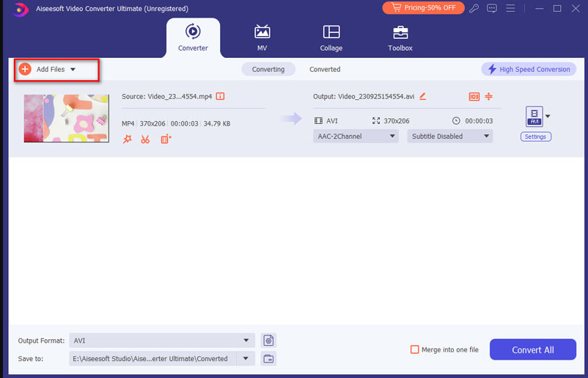Expand the AAC-2Channel audio dropdown

(356, 137)
